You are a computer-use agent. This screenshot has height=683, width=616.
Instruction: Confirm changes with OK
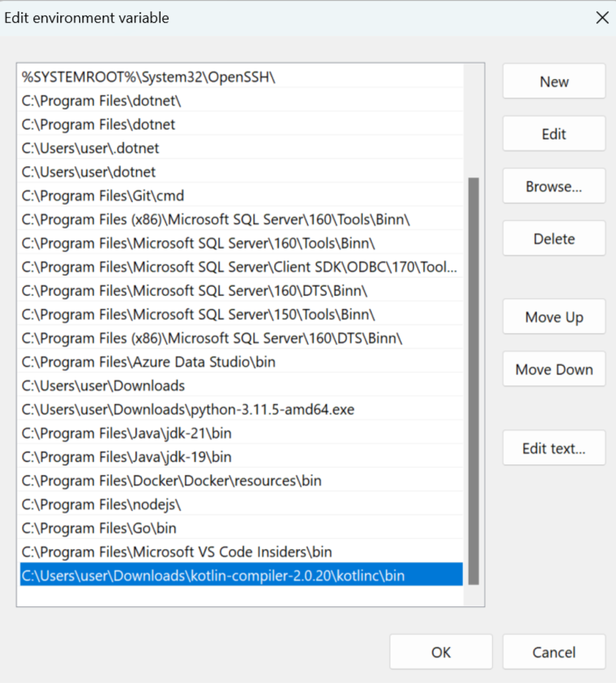(x=440, y=652)
